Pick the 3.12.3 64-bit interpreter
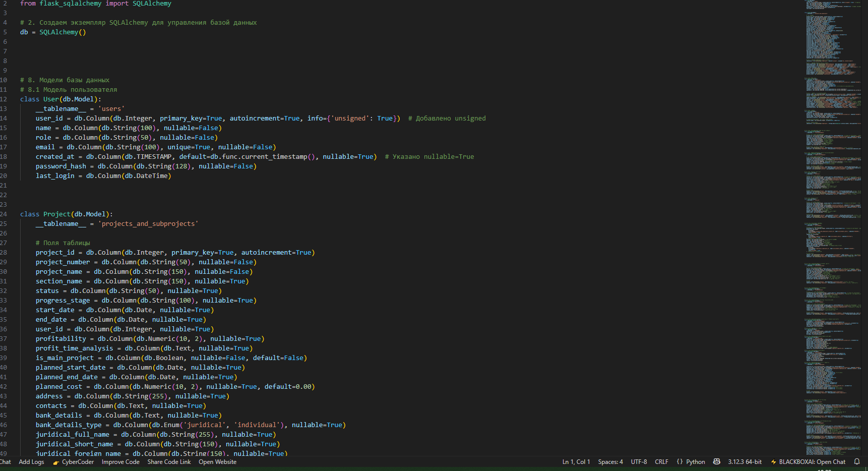 [745, 462]
